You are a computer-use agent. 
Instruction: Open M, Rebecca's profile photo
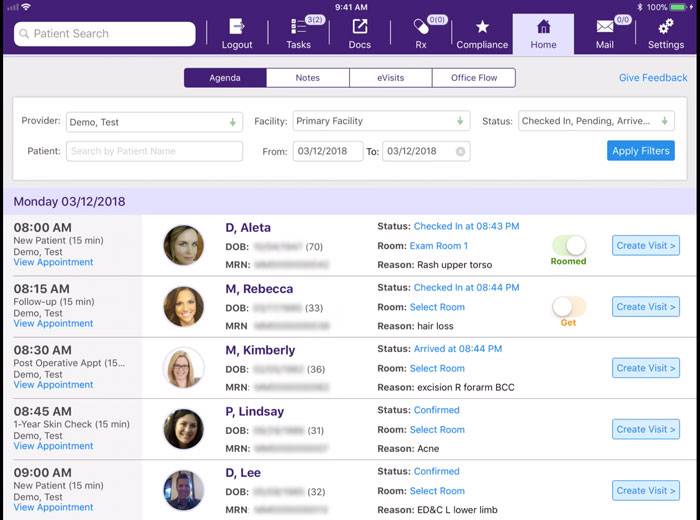pyautogui.click(x=183, y=306)
